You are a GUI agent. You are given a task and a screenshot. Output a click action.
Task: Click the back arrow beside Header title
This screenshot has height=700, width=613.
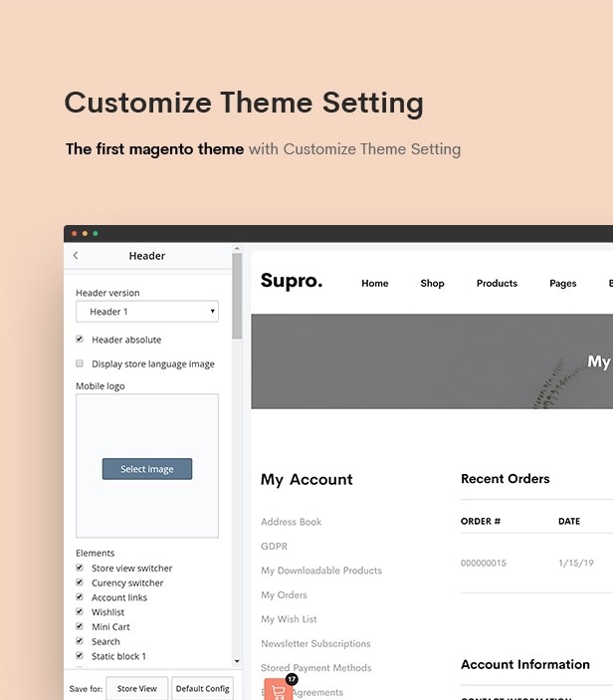tap(76, 255)
